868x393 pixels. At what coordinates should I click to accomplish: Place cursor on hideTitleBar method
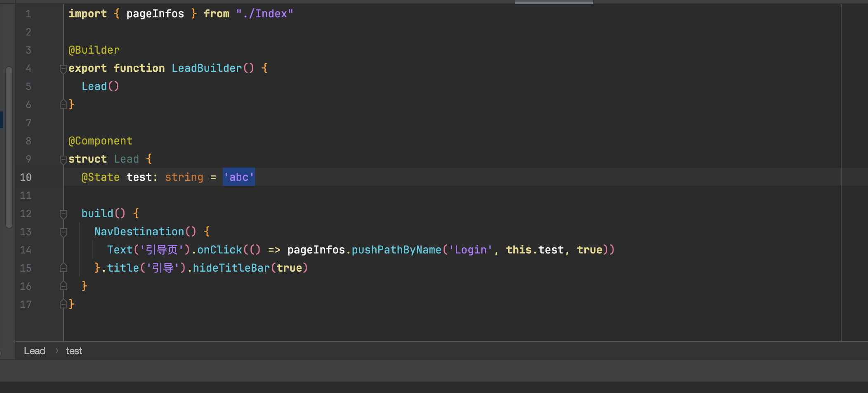click(x=231, y=268)
